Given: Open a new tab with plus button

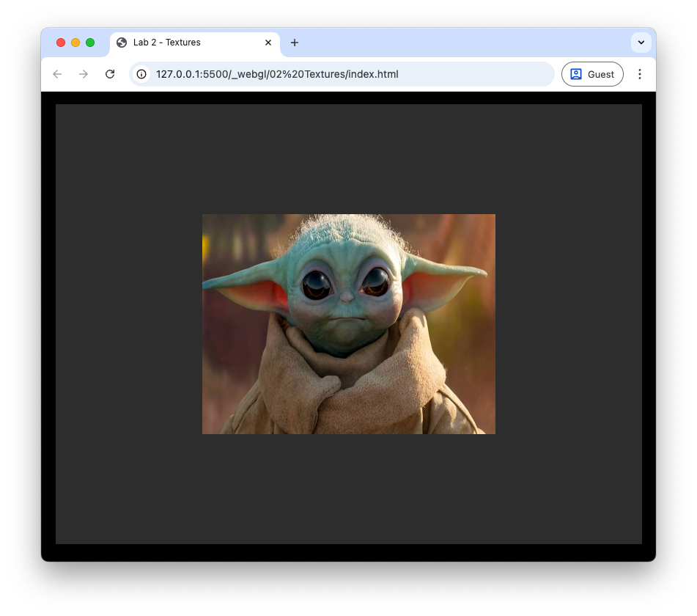Looking at the screenshot, I should point(295,43).
